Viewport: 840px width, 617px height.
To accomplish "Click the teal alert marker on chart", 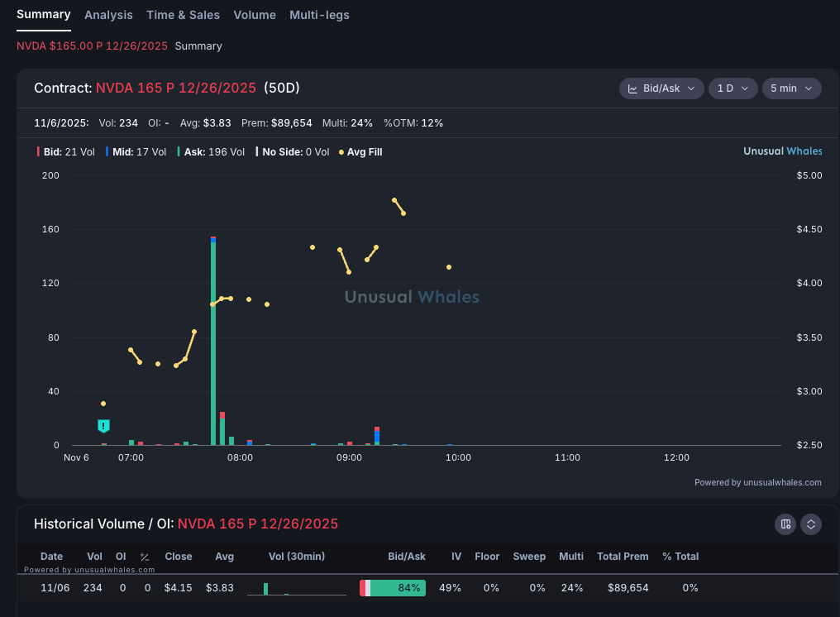I will pyautogui.click(x=103, y=426).
